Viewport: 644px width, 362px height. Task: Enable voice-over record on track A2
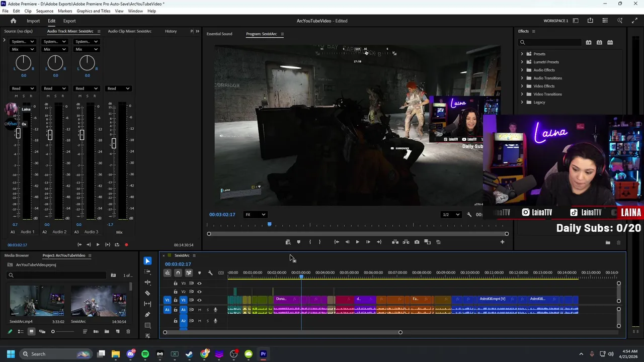(215, 321)
